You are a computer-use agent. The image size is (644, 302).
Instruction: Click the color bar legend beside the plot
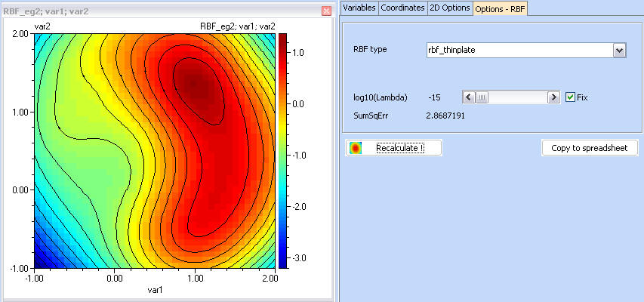pyautogui.click(x=284, y=150)
